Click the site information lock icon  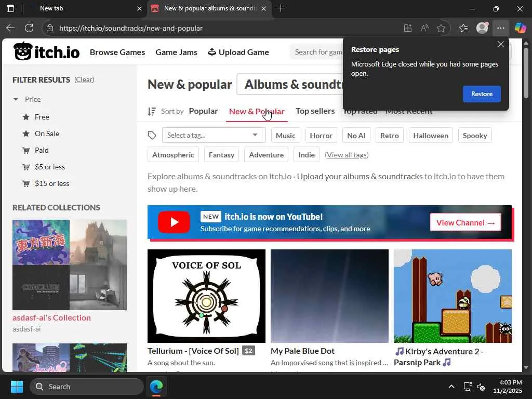pyautogui.click(x=50, y=28)
